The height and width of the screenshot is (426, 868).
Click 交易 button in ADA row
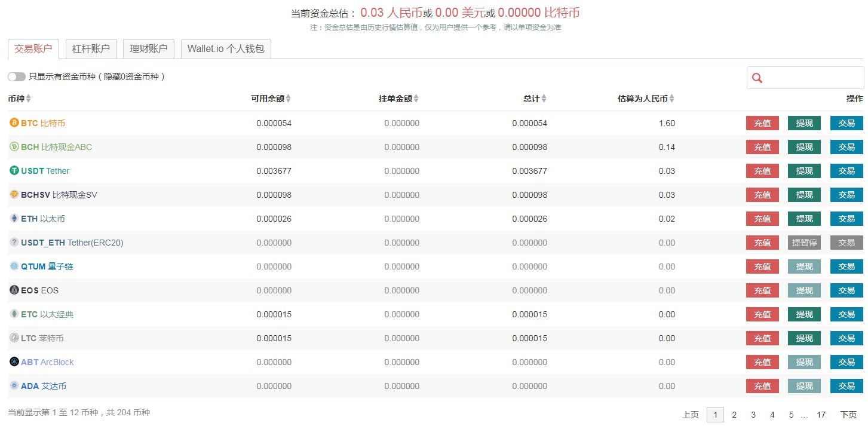click(x=846, y=386)
